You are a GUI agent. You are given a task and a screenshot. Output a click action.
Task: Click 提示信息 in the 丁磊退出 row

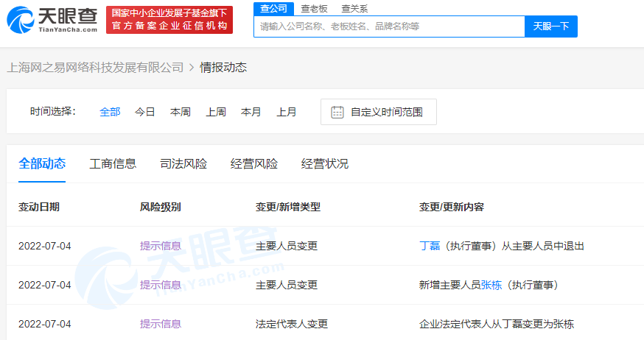[x=160, y=246]
